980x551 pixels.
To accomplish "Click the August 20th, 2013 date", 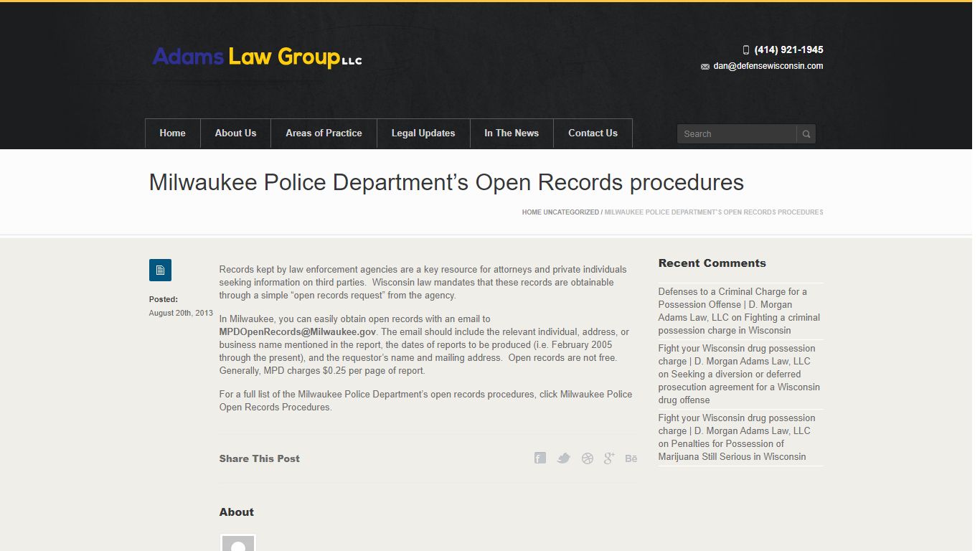I will click(181, 314).
